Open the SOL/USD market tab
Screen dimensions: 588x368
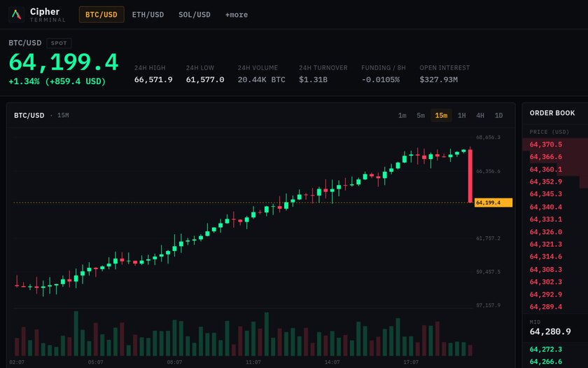click(x=195, y=15)
